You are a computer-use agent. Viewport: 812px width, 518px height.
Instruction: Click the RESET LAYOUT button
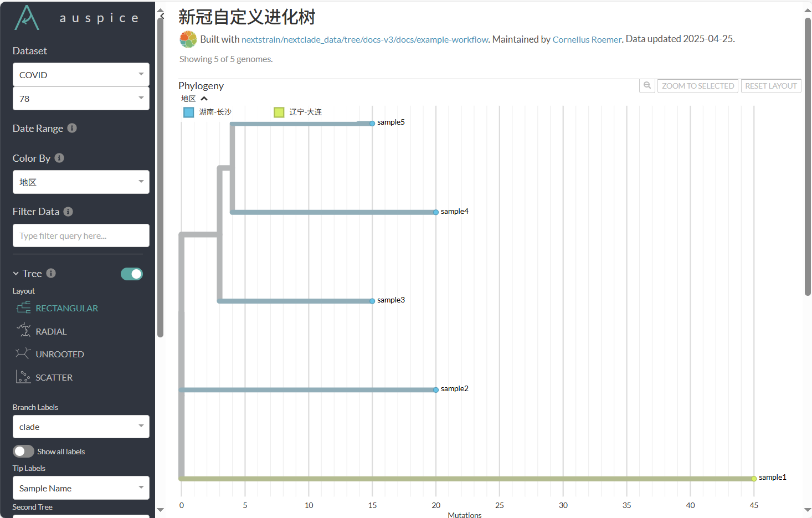(770, 86)
